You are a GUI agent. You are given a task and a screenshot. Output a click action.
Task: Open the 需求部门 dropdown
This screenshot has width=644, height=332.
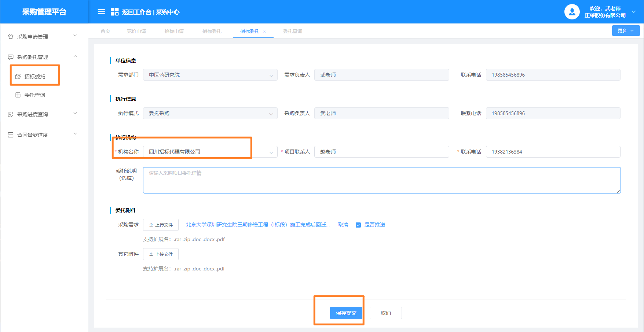pyautogui.click(x=210, y=75)
